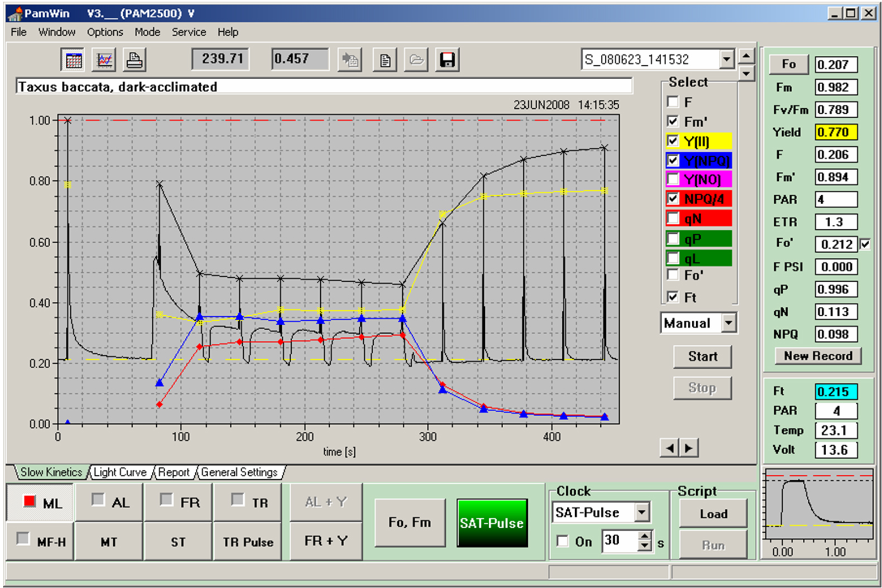Click the export data arrow icon
This screenshot has height=588, width=882.
(350, 60)
